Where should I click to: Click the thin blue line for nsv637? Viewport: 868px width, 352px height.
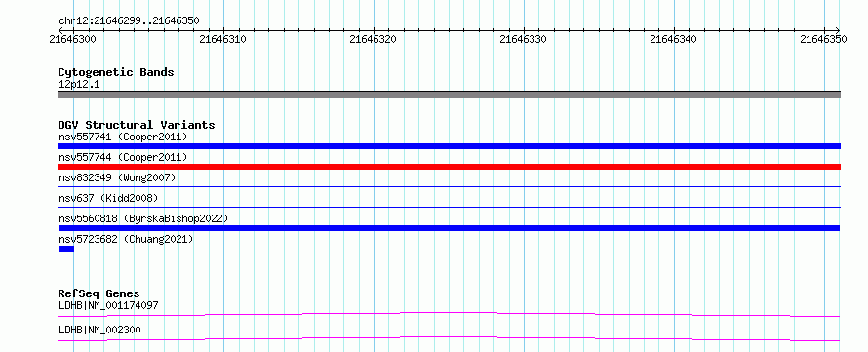(449, 208)
